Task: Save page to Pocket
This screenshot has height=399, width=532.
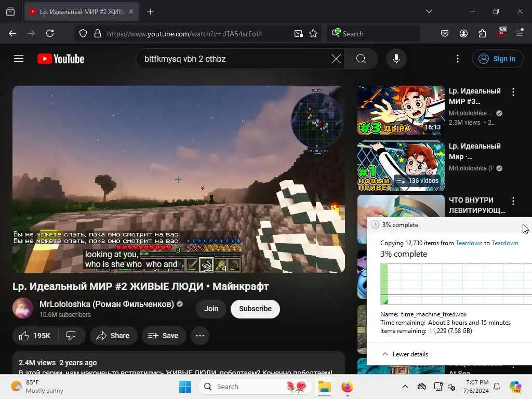Action: [445, 33]
